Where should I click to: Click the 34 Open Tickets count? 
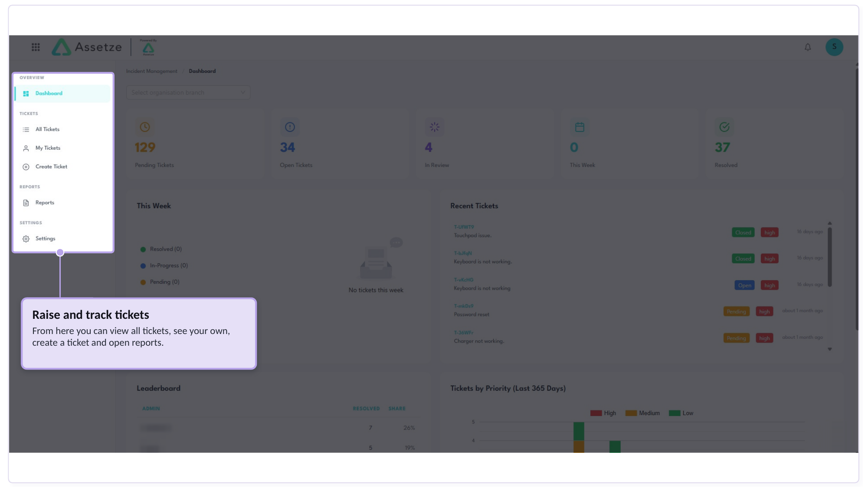[288, 147]
